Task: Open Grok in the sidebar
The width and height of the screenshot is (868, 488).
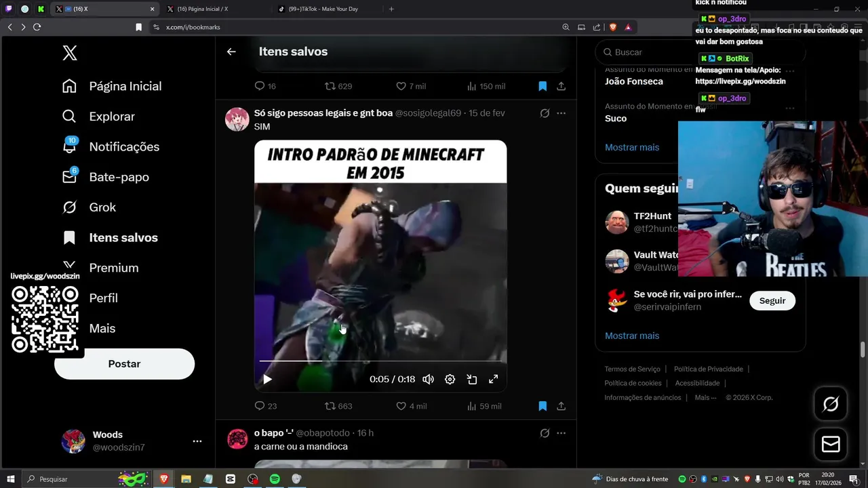Action: (90, 207)
